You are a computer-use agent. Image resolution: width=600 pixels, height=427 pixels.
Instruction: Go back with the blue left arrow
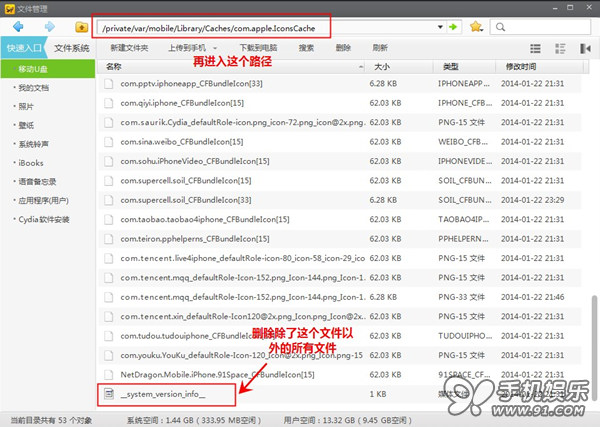click(18, 27)
